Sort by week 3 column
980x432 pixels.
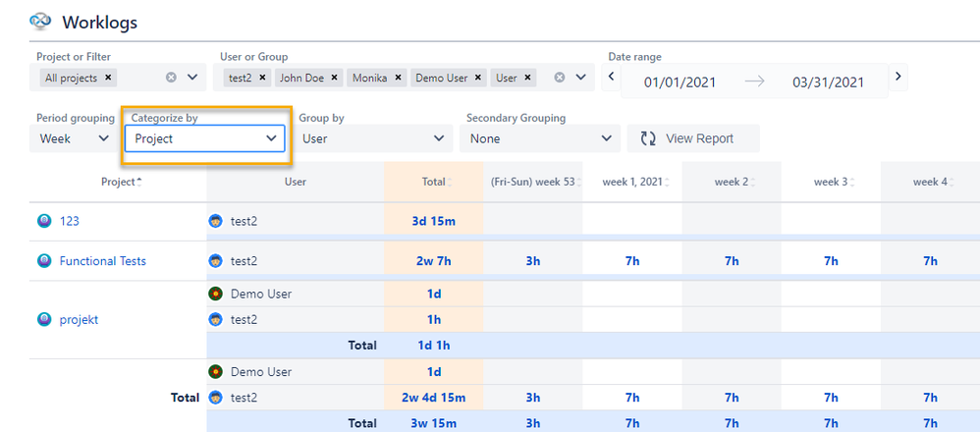pos(833,182)
